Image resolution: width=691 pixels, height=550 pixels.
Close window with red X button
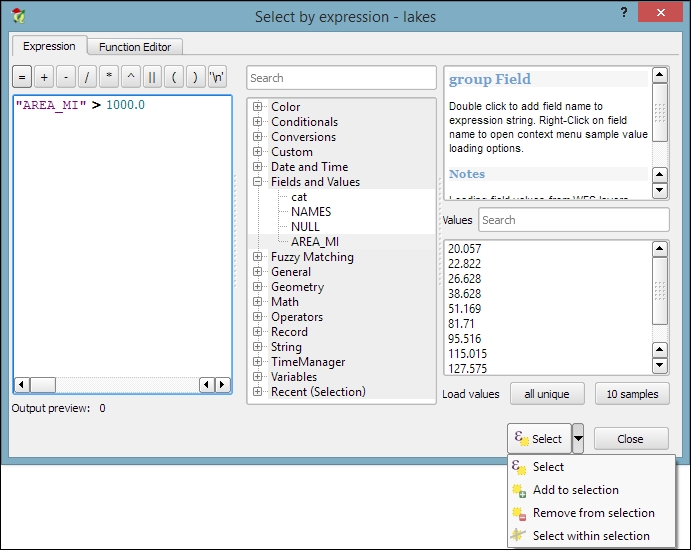pyautogui.click(x=660, y=12)
